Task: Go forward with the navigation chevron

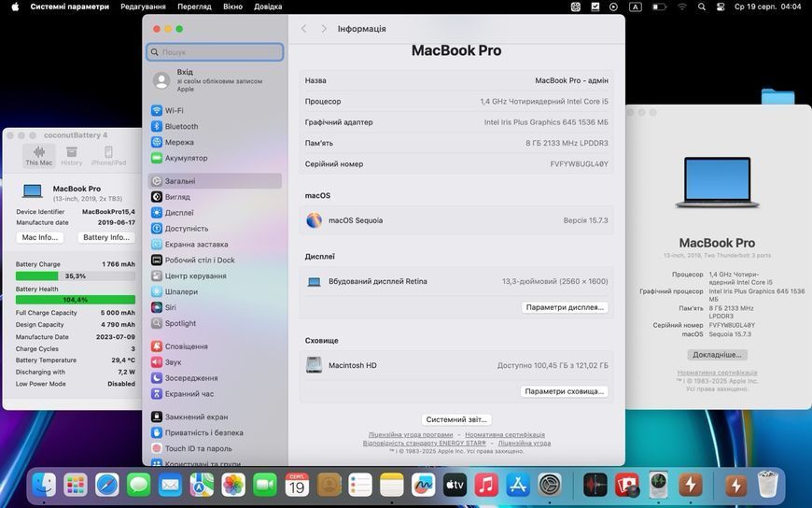Action: point(324,29)
